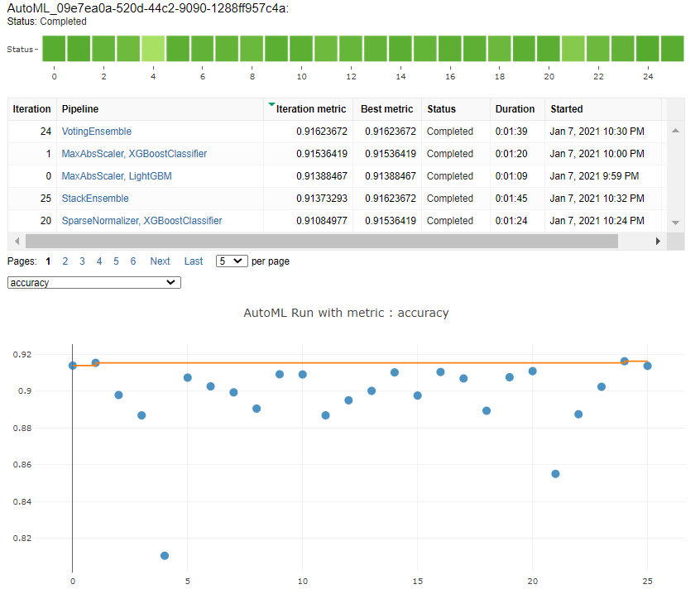Click the AutoML run ID heading
This screenshot has width=700, height=594.
pos(148,8)
